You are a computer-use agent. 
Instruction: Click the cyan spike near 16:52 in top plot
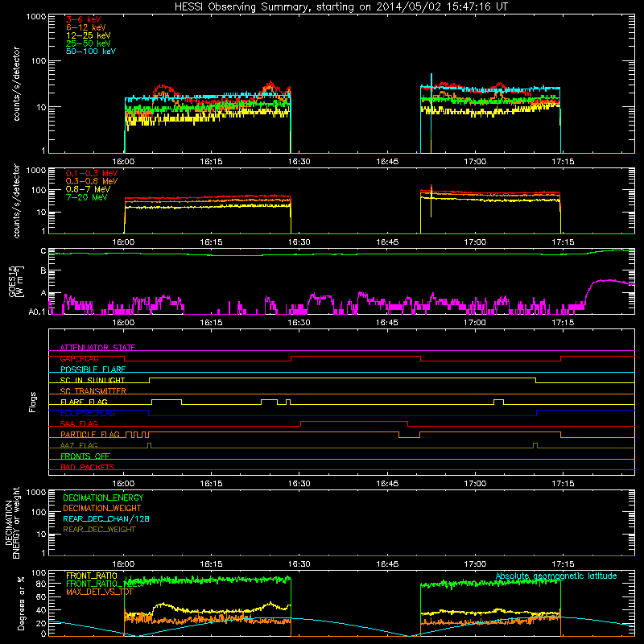tap(431, 82)
